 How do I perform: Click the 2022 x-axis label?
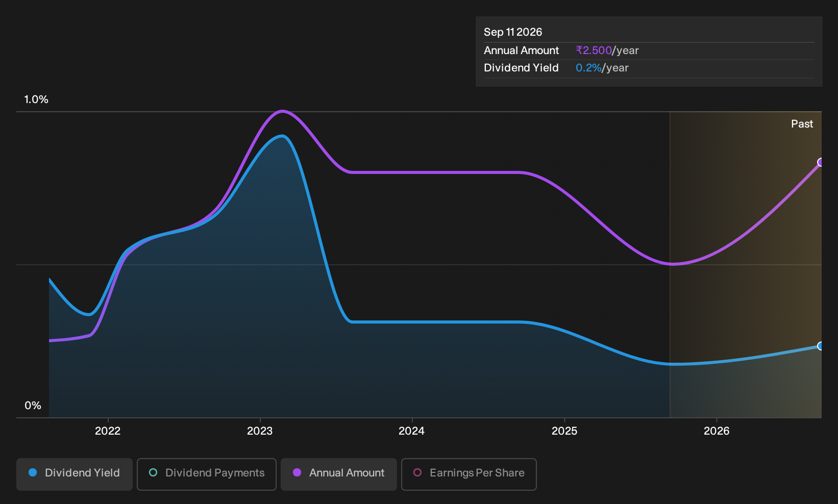(x=108, y=431)
